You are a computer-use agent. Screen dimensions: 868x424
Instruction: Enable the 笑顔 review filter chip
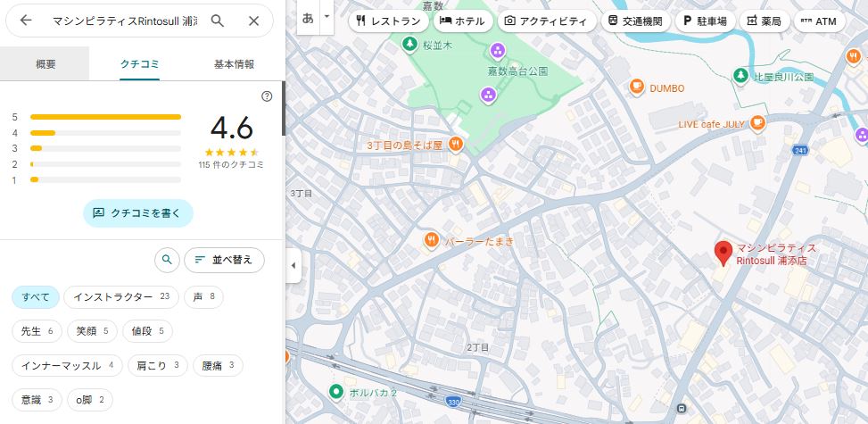92,331
